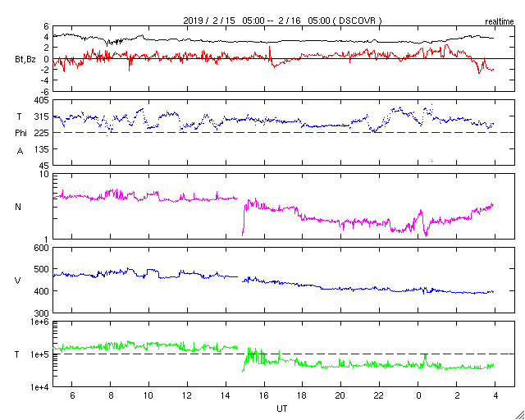
Task: Click the resize grip in the window corner
Action: click(520, 415)
